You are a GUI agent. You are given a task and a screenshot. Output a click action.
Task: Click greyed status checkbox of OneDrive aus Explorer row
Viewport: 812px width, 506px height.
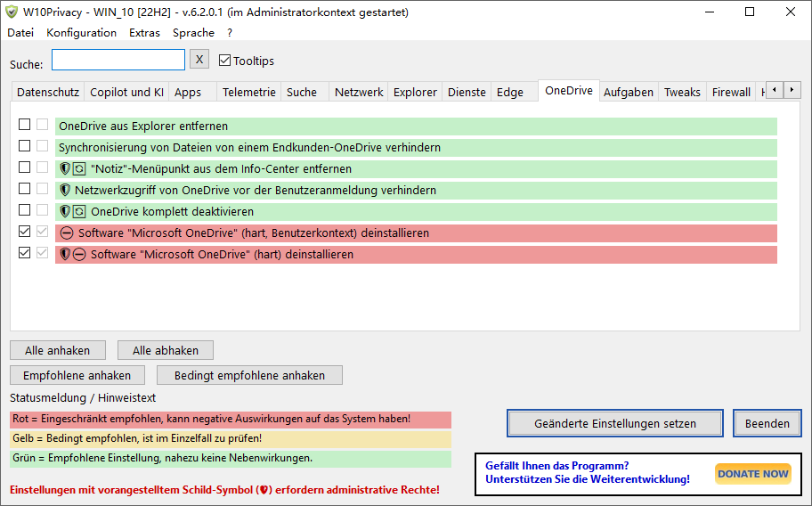[43, 125]
